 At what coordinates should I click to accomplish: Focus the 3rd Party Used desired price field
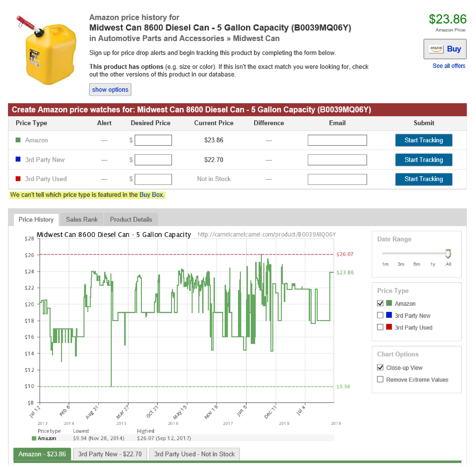153,179
